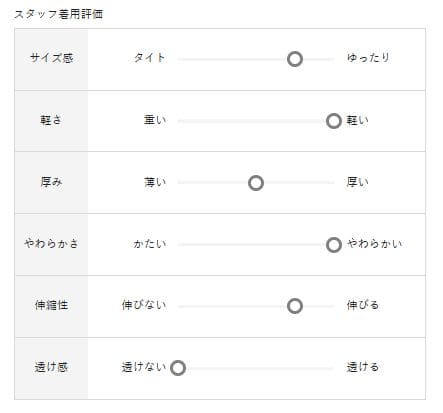Screen dimensions: 443x413
Task: Click the 伸縮性 slider handle
Action: pos(295,306)
